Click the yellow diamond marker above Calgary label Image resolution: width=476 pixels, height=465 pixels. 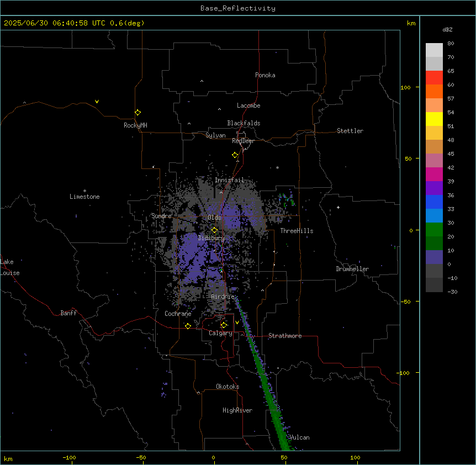pos(224,325)
